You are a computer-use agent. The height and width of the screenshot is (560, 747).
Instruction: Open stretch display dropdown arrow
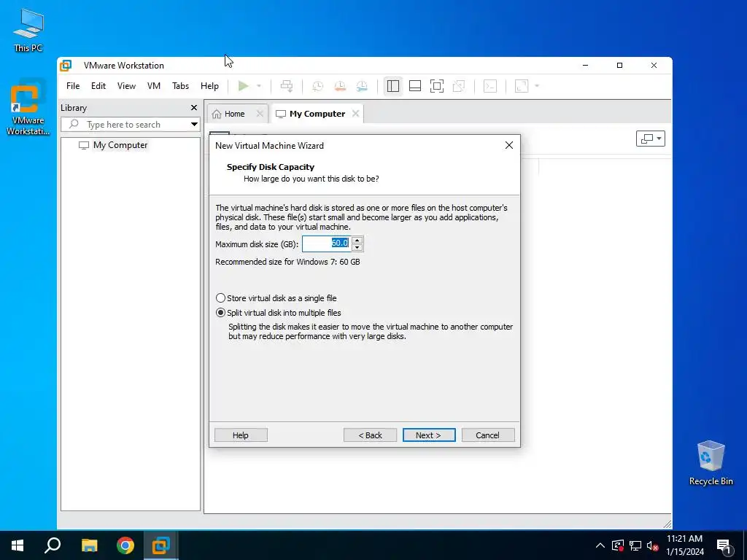pos(537,86)
